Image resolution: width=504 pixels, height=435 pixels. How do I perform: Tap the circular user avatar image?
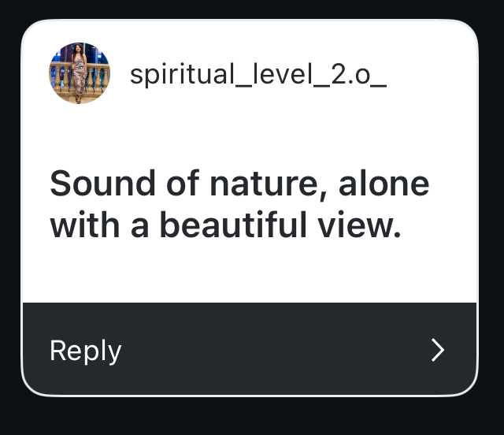coord(80,74)
